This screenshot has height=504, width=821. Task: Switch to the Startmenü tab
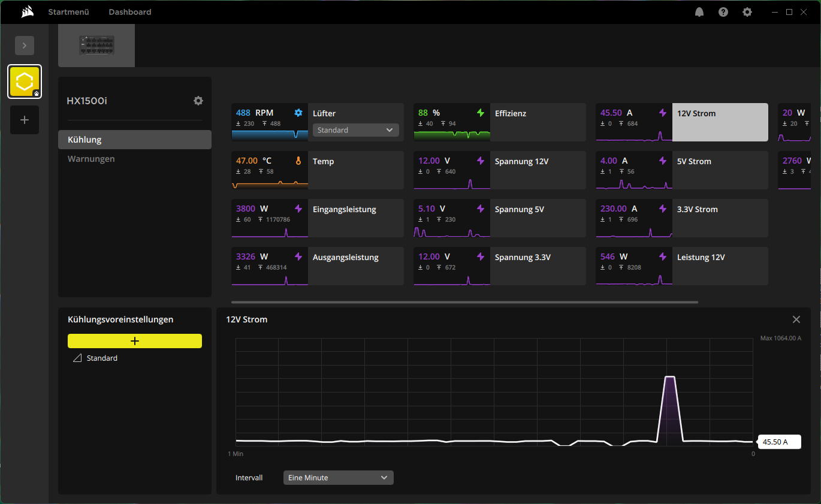click(x=68, y=12)
